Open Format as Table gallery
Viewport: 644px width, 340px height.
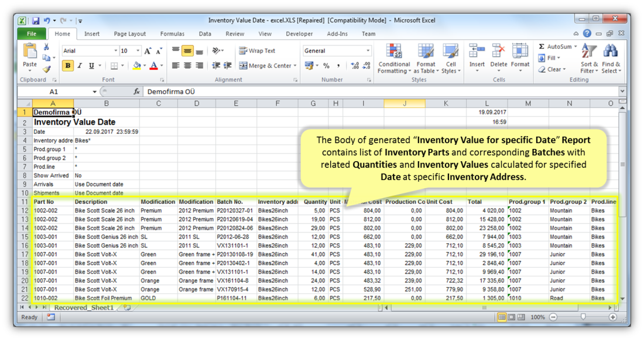426,59
